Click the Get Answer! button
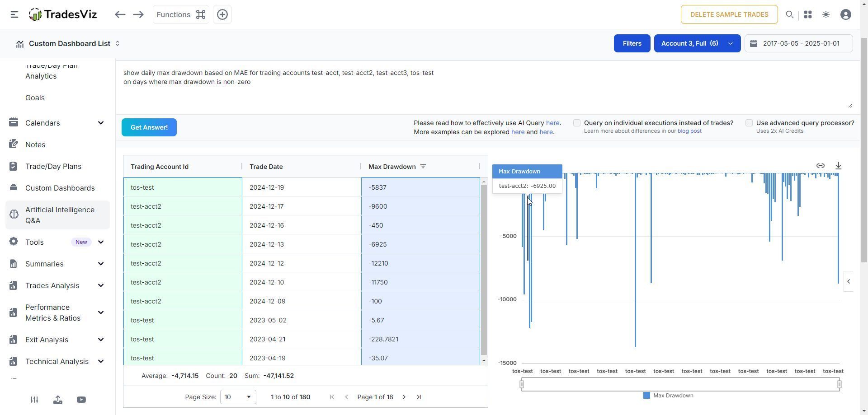This screenshot has height=415, width=868. click(x=149, y=127)
